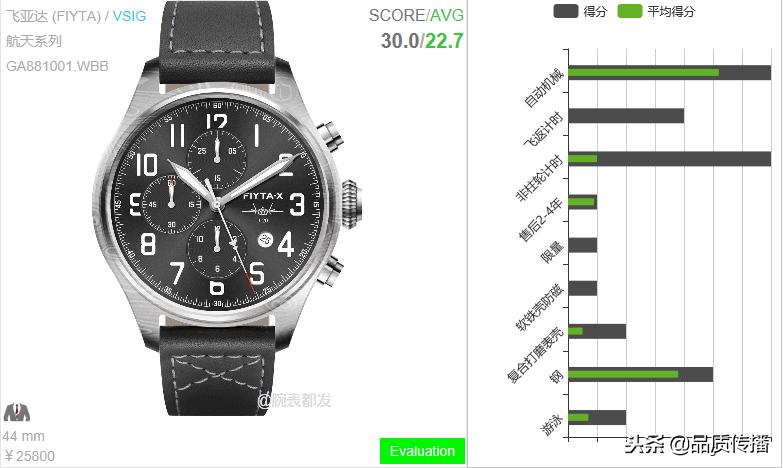783x468 pixels.
Task: Click the green Evaluation button
Action: tap(422, 451)
